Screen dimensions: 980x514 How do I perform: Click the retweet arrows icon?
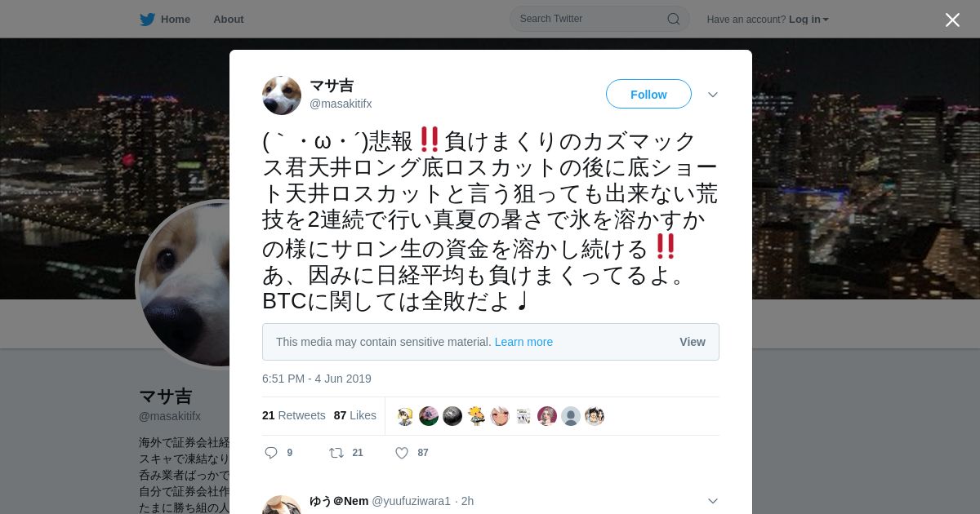pos(336,453)
